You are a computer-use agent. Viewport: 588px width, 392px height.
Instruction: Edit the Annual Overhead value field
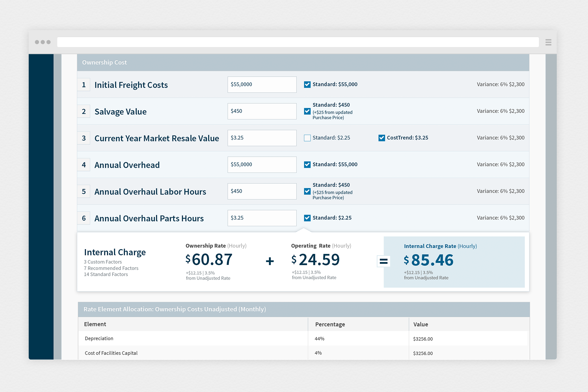click(x=262, y=164)
